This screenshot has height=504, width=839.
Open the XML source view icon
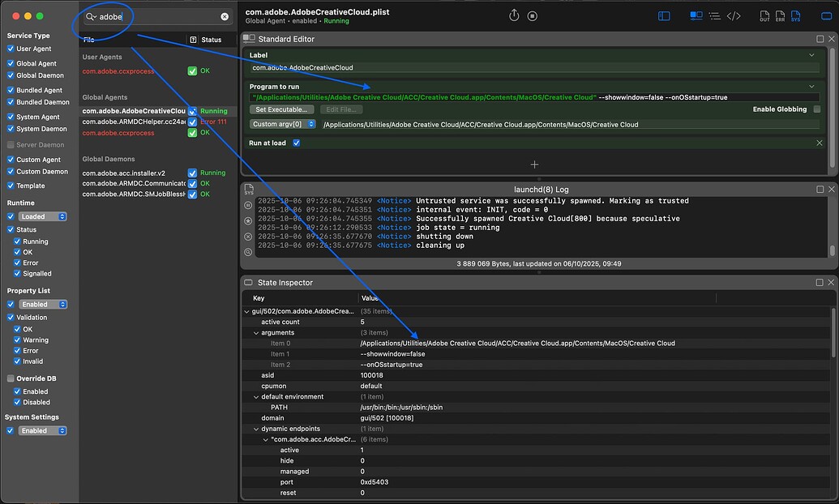734,15
